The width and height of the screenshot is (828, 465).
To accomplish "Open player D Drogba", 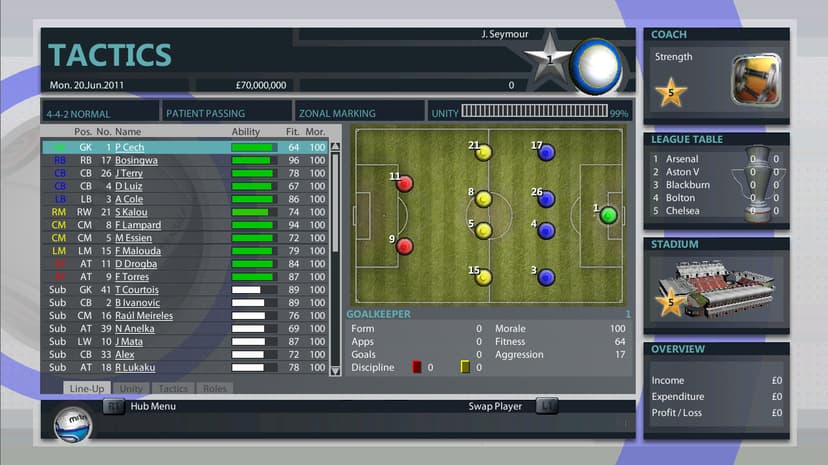I will 136,263.
